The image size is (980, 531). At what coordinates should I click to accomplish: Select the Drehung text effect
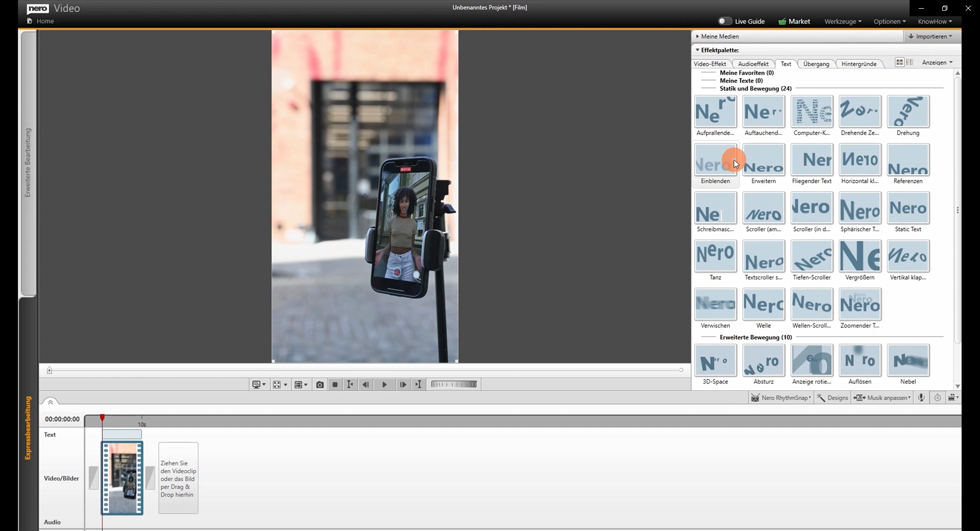(908, 111)
